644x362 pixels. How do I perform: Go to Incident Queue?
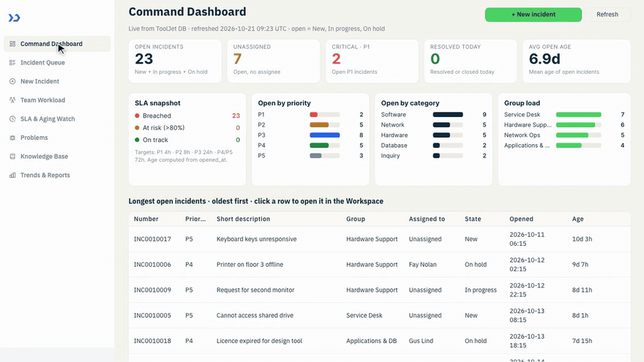(57, 62)
